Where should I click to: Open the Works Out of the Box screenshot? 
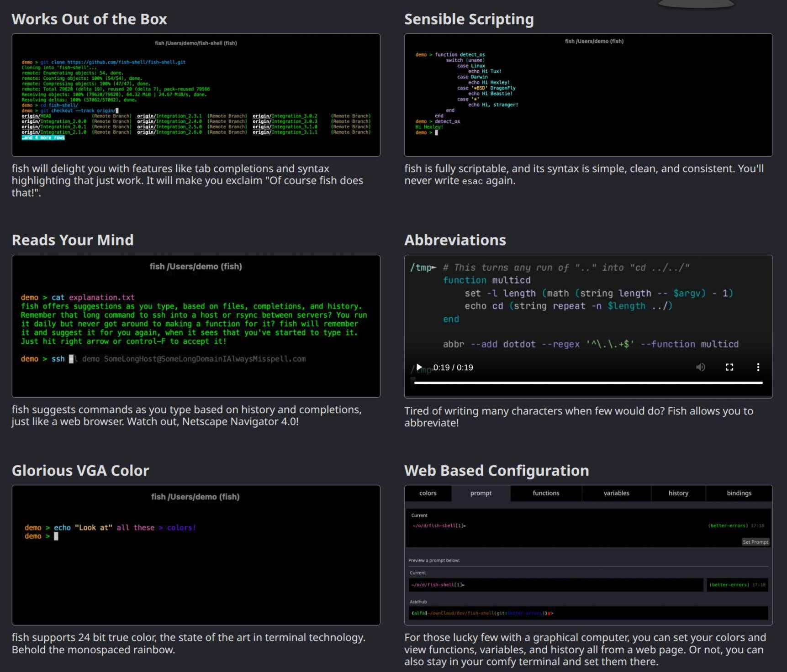[x=196, y=95]
